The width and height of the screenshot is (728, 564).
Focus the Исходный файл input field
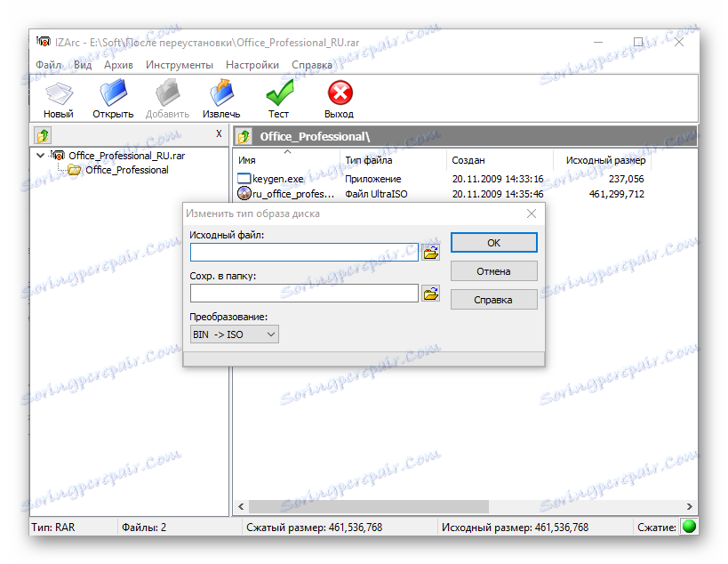[304, 253]
